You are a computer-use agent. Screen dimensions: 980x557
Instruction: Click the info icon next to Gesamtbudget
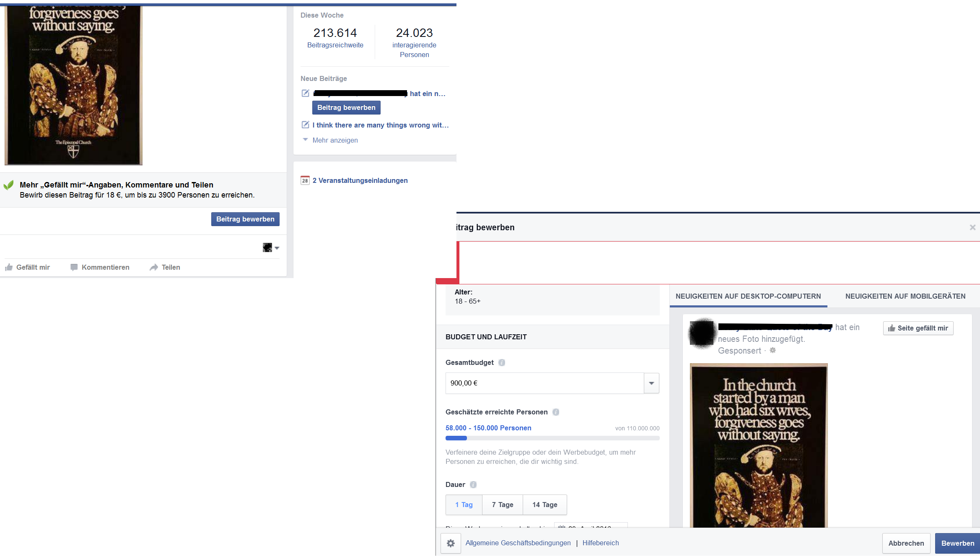(x=502, y=362)
